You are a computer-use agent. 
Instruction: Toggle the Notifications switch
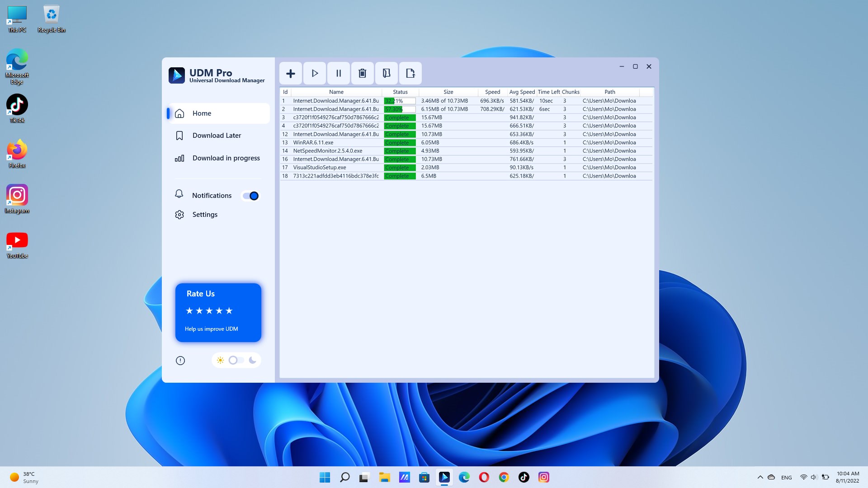(x=251, y=196)
